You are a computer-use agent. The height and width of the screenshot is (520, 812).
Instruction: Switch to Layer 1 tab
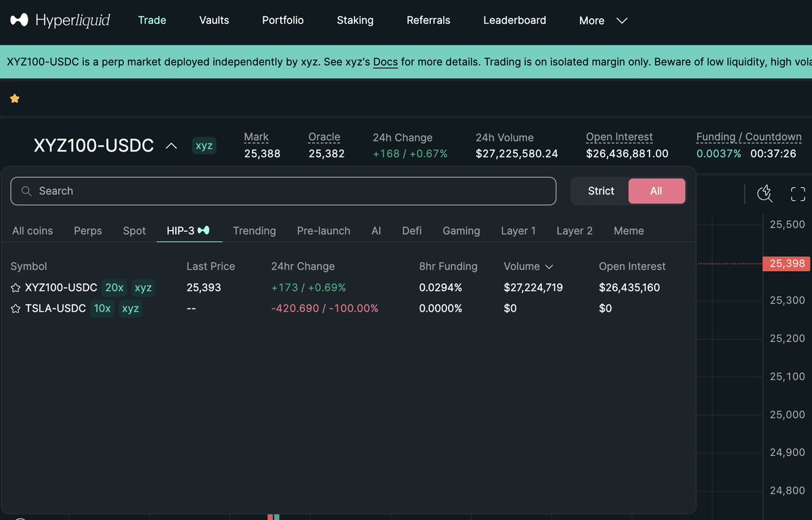(x=518, y=231)
